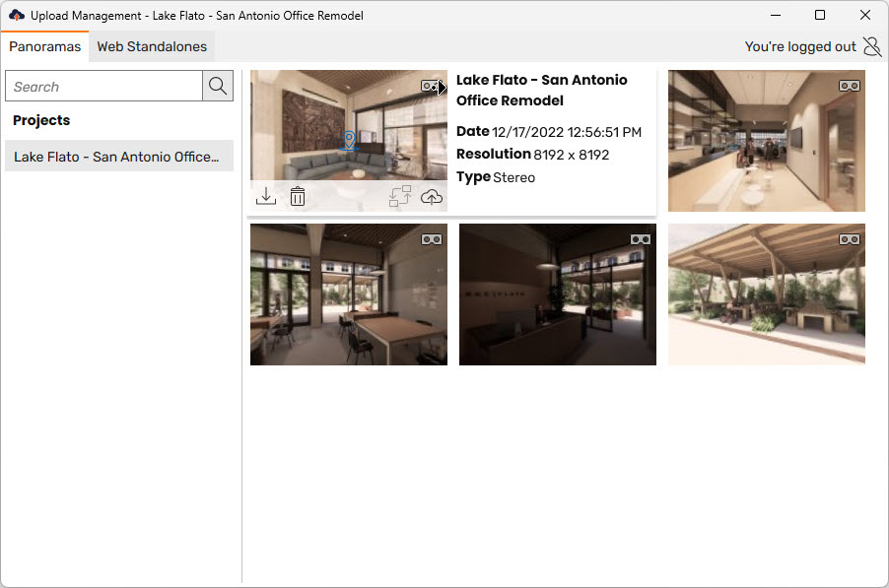889x588 pixels.
Task: Click the Type value Stereo
Action: click(x=513, y=177)
